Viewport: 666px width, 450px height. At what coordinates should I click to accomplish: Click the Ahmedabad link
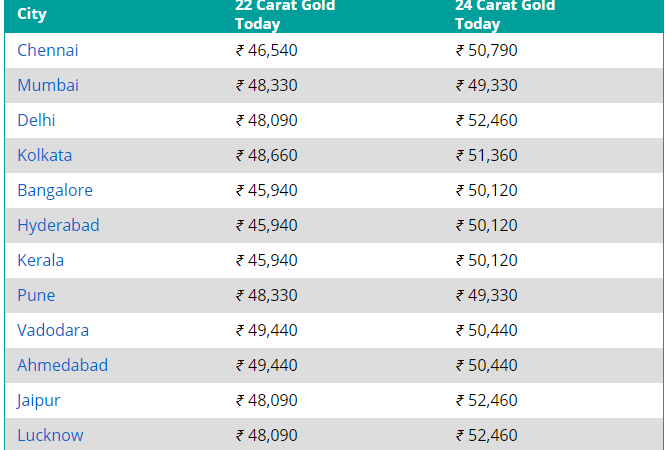tap(62, 365)
